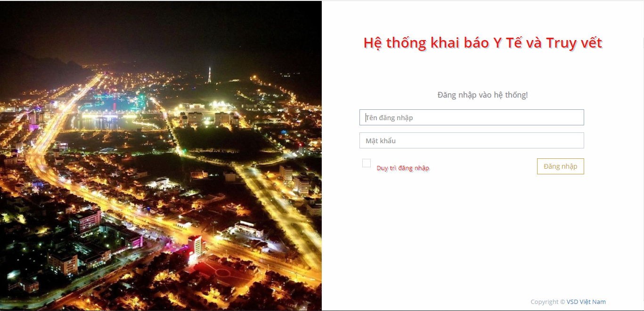Click the red system title heading

[x=483, y=43]
